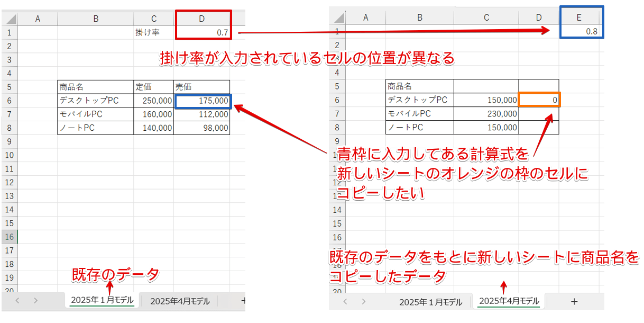Select the cell showing 250,000

(x=153, y=101)
